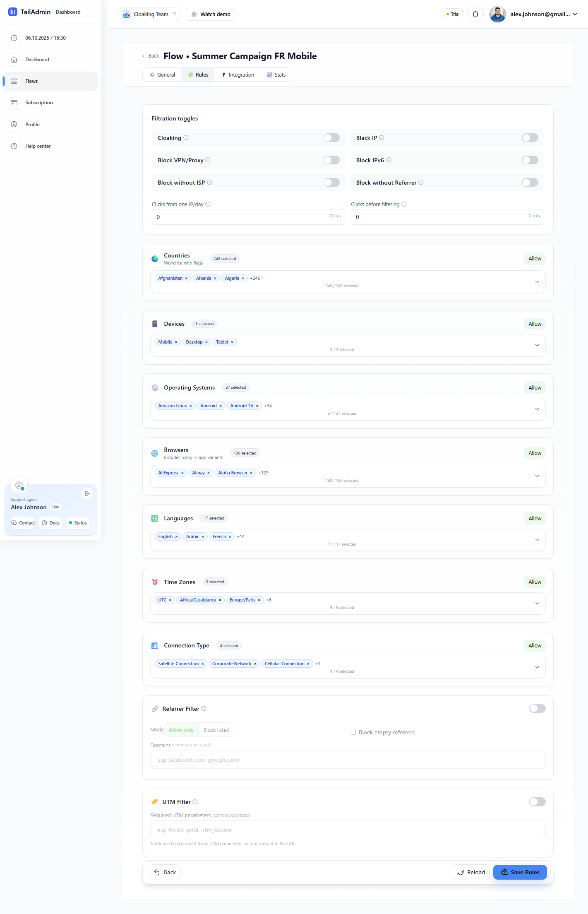Click the Save Rules button
Viewport: 588px width, 914px height.
[x=520, y=872]
